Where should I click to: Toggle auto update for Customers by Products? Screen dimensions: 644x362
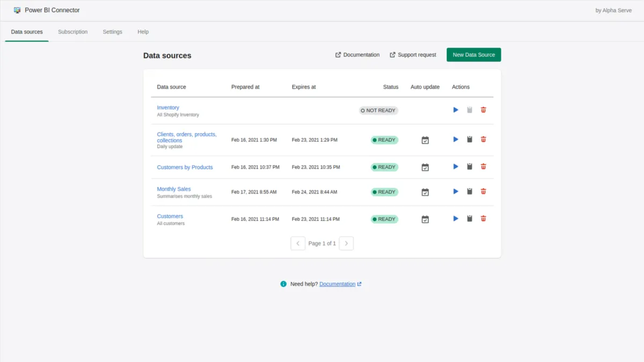coord(425,167)
